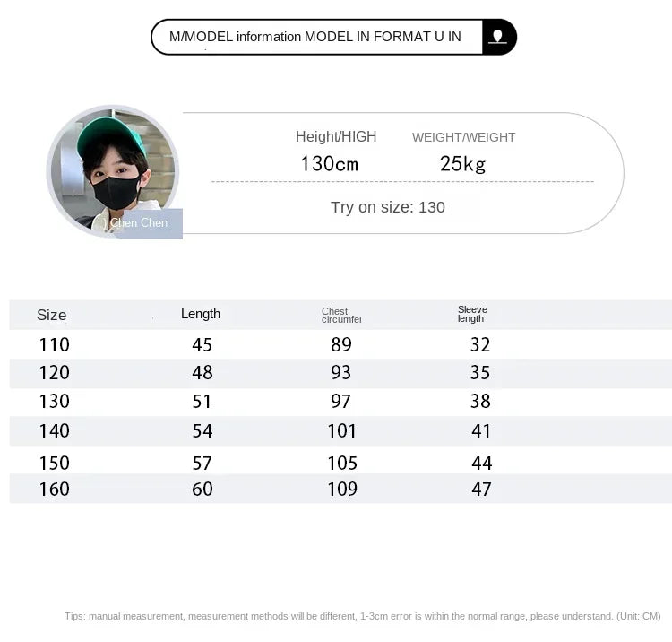Click the 130cm height value
Screen dimensions: 672x642
click(x=329, y=164)
